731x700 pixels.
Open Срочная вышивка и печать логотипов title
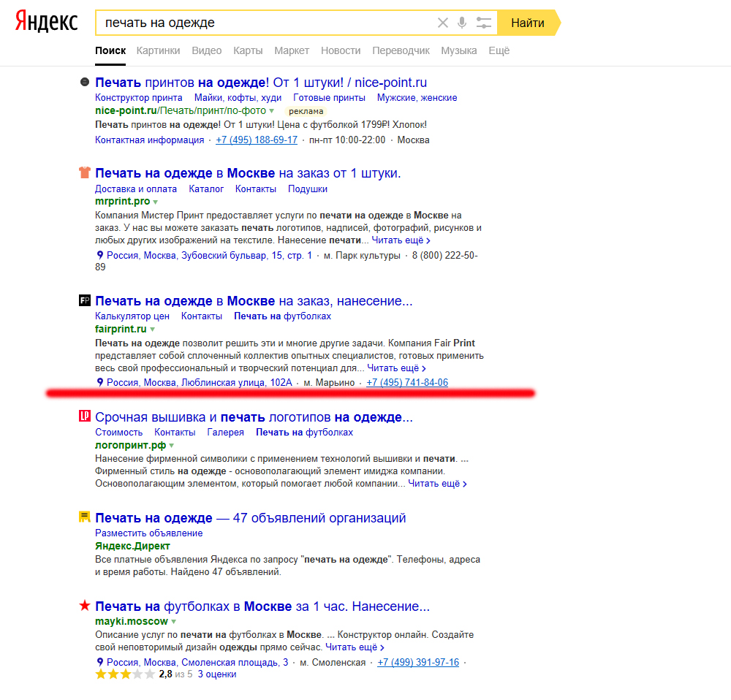point(254,416)
